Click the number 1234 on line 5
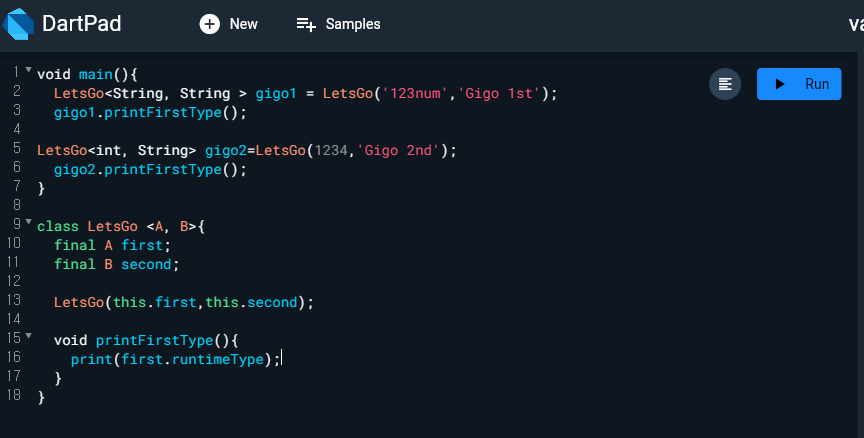The height and width of the screenshot is (438, 864). [x=331, y=150]
